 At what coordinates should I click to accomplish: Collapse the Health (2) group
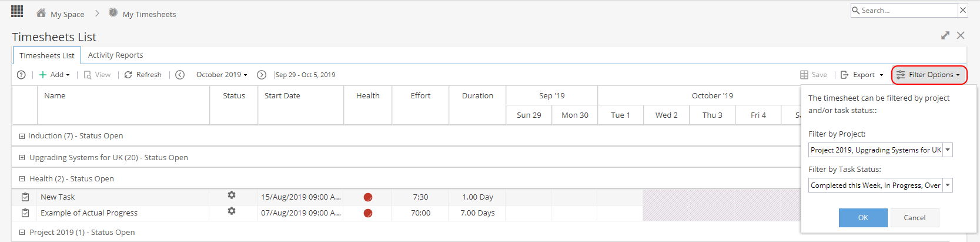point(22,179)
